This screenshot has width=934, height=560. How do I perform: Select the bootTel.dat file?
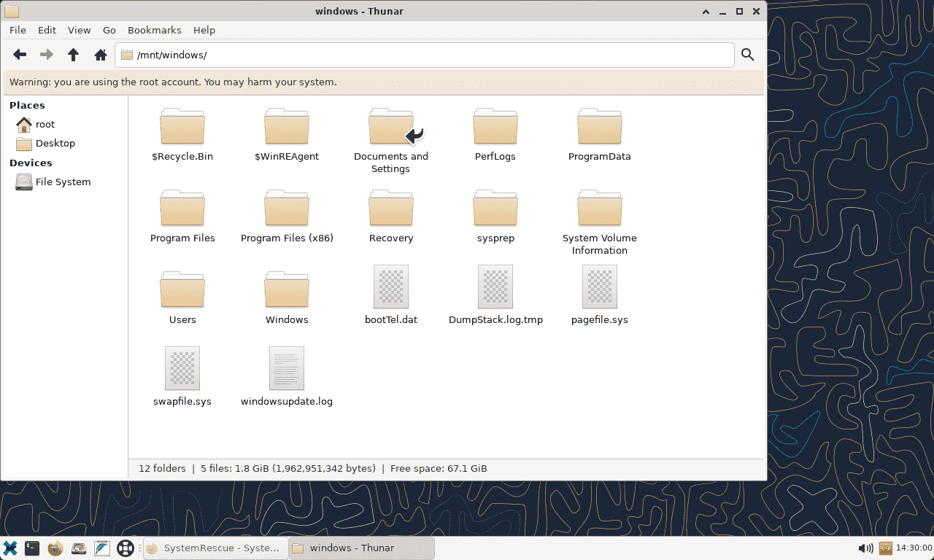click(x=391, y=295)
